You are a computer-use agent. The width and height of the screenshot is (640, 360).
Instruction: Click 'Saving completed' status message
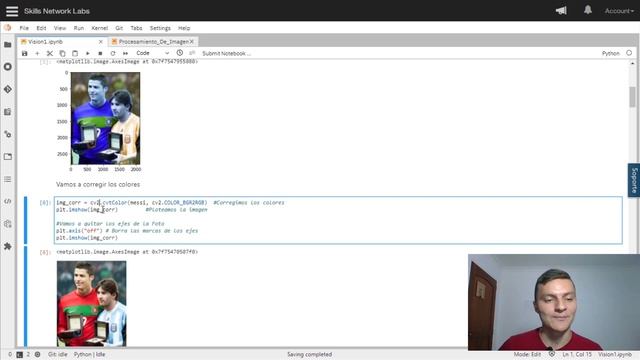309,355
